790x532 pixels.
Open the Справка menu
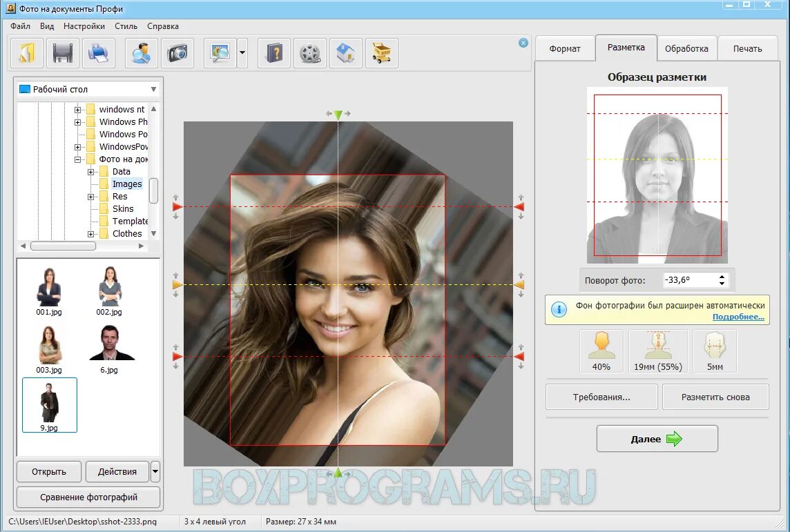(x=163, y=26)
